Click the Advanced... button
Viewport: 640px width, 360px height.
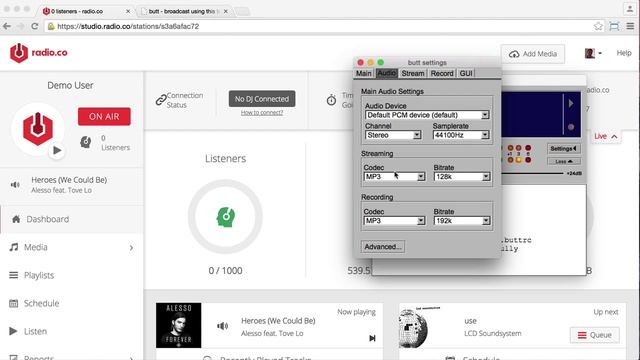coord(383,247)
